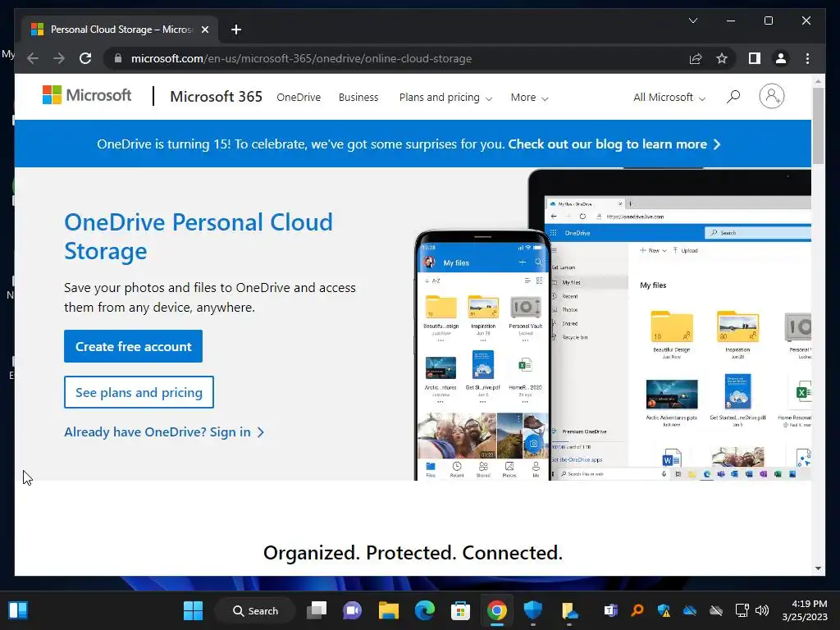The height and width of the screenshot is (630, 840).
Task: Open the Windows Start menu
Action: 193,610
